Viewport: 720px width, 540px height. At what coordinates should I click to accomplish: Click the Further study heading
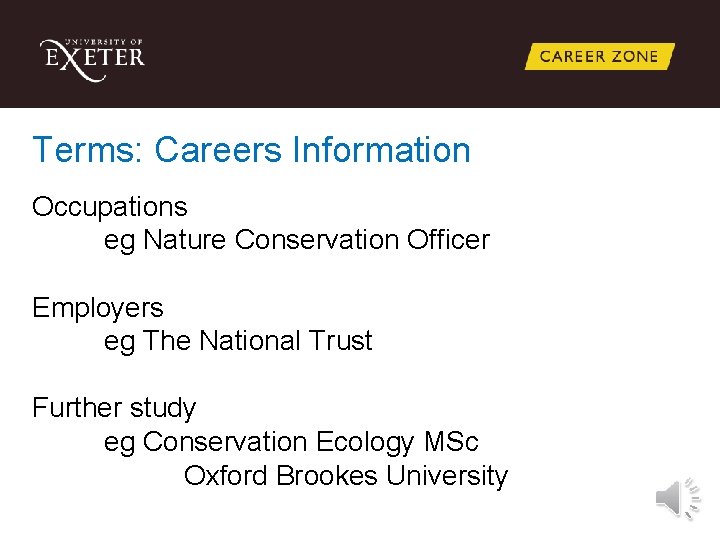[114, 408]
